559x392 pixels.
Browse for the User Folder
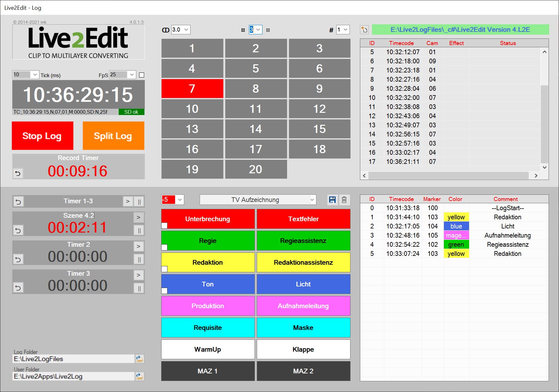(139, 376)
